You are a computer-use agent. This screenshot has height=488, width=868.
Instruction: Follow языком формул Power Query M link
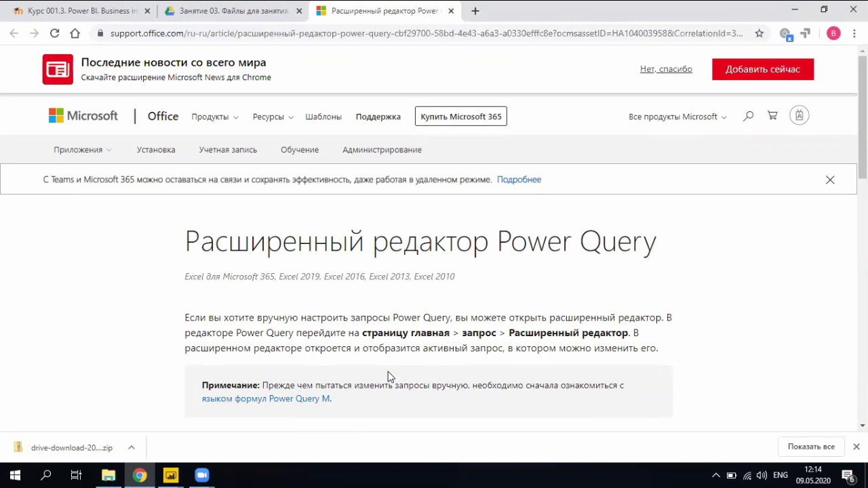tap(266, 399)
